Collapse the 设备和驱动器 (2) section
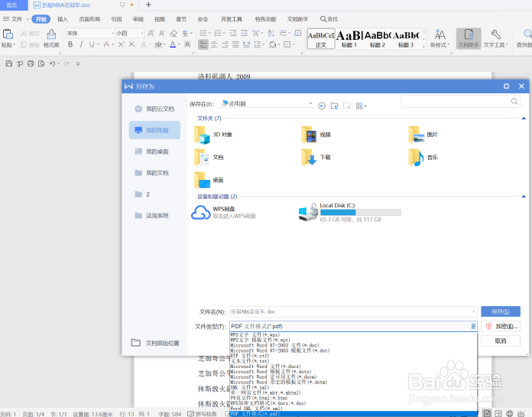Screen dimensions: 532x417 (x=524, y=197)
